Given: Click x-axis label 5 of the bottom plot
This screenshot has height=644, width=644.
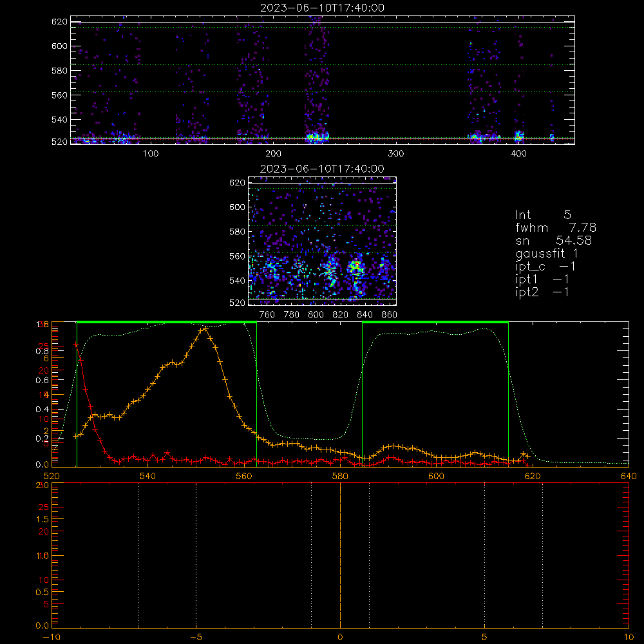Looking at the screenshot, I should 484,637.
